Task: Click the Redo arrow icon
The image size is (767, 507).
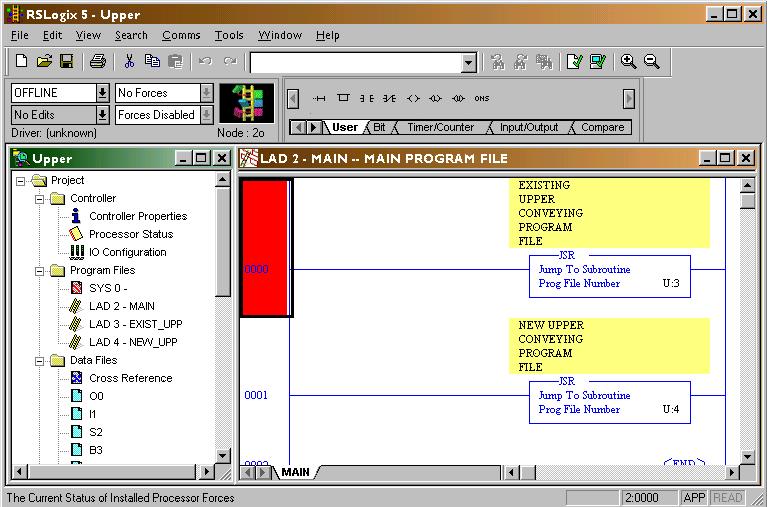Action: point(230,61)
